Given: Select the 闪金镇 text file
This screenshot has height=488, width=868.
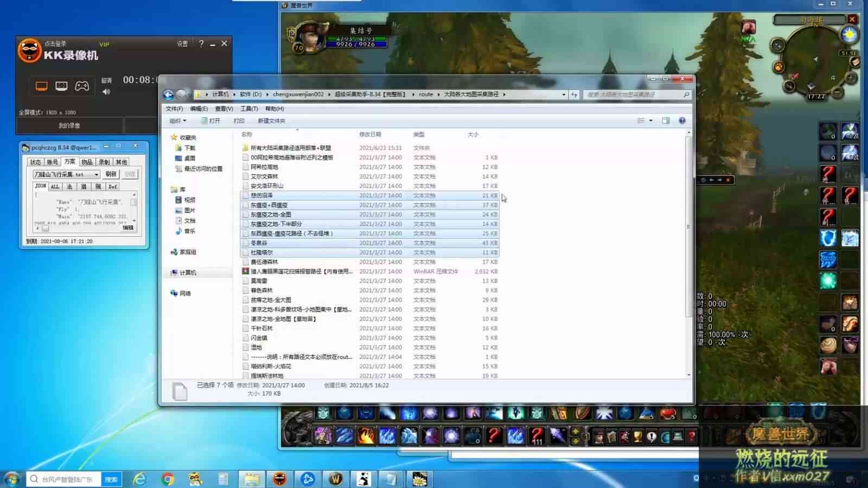Looking at the screenshot, I should [259, 338].
